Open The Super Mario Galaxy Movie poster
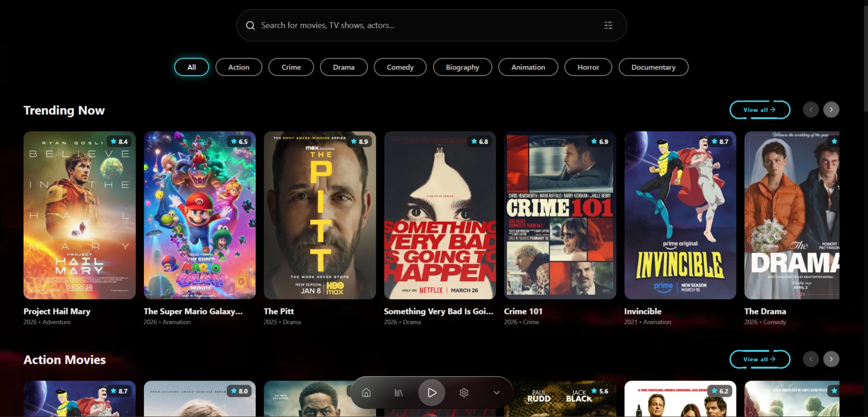868x417 pixels. pos(200,215)
